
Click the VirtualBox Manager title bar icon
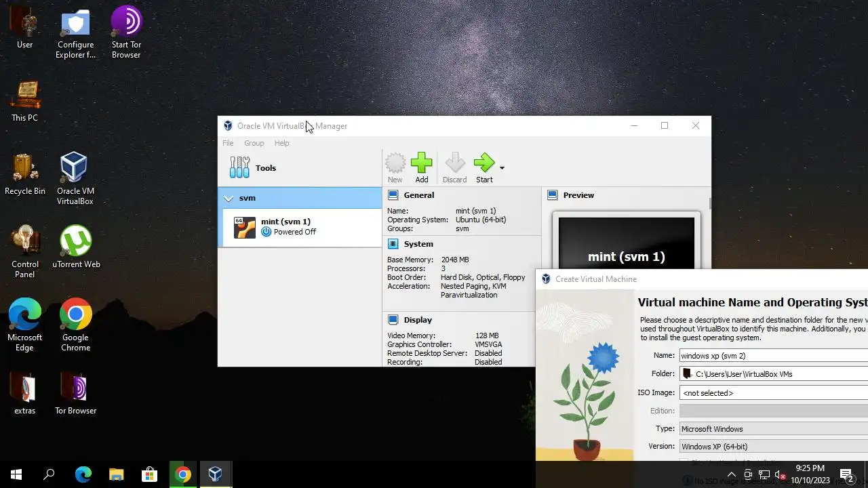(x=228, y=126)
